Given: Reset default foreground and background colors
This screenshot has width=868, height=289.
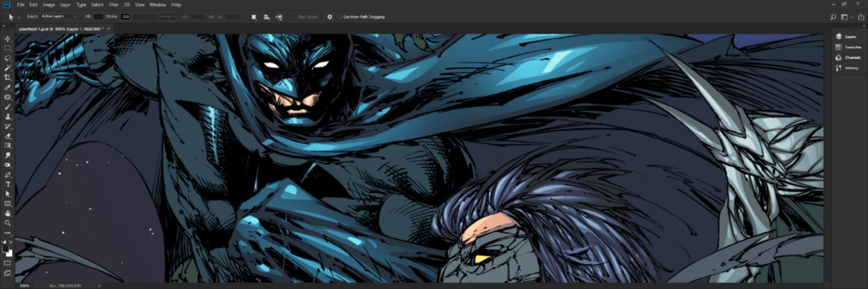Looking at the screenshot, I should coord(4,242).
